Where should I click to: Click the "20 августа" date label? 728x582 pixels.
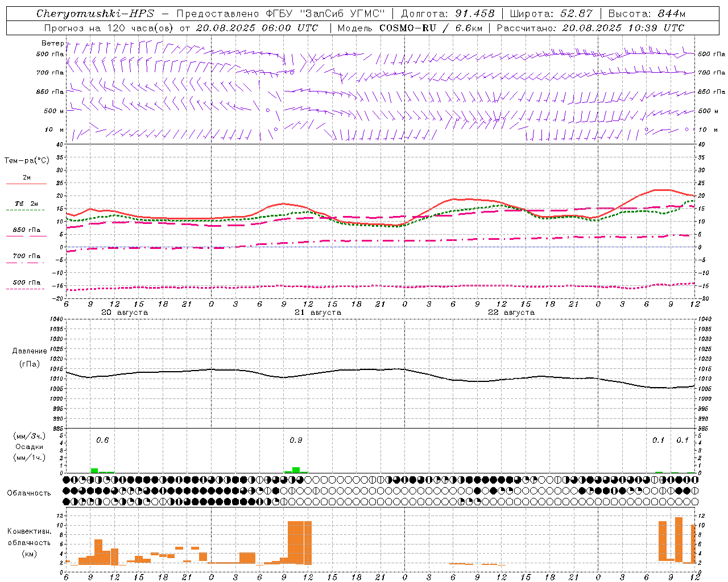click(x=125, y=313)
